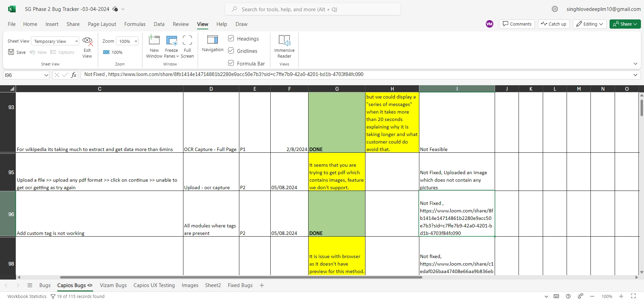Switch to the Vizam Bugs sheet

click(113, 285)
